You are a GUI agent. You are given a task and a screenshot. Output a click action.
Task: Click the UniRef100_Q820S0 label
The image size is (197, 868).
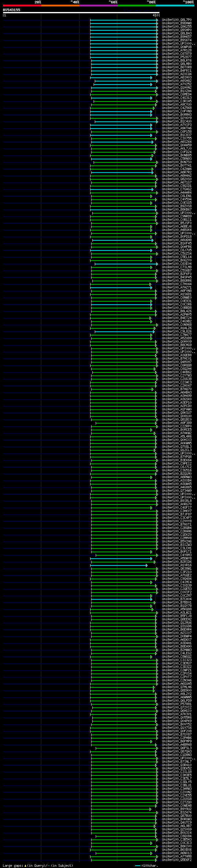click(177, 179)
